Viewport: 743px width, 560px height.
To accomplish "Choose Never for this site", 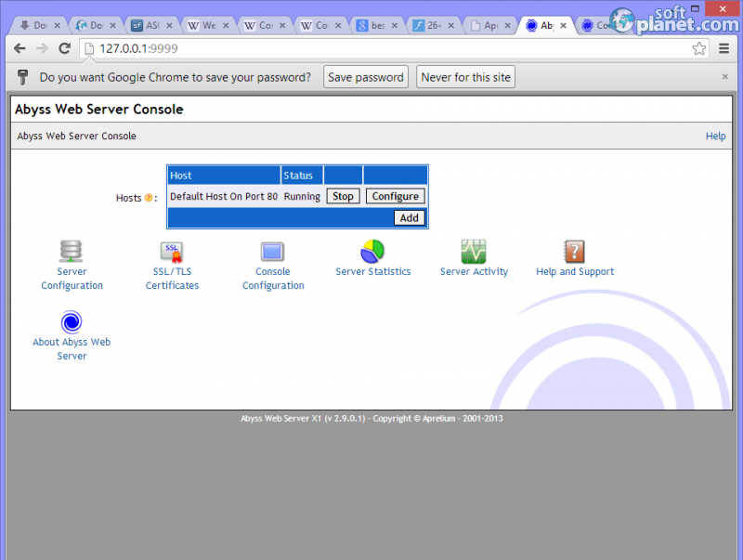I will pyautogui.click(x=465, y=77).
